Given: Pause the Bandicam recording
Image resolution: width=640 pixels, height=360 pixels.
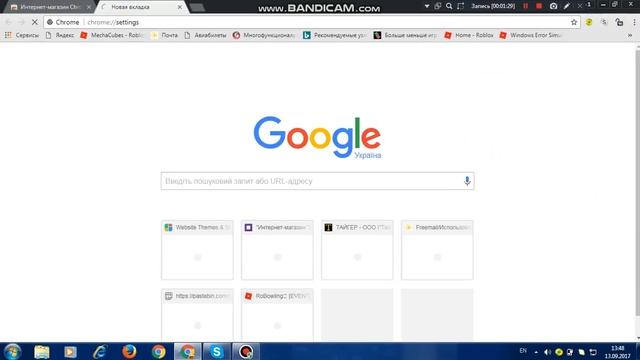Looking at the screenshot, I should click(526, 6).
